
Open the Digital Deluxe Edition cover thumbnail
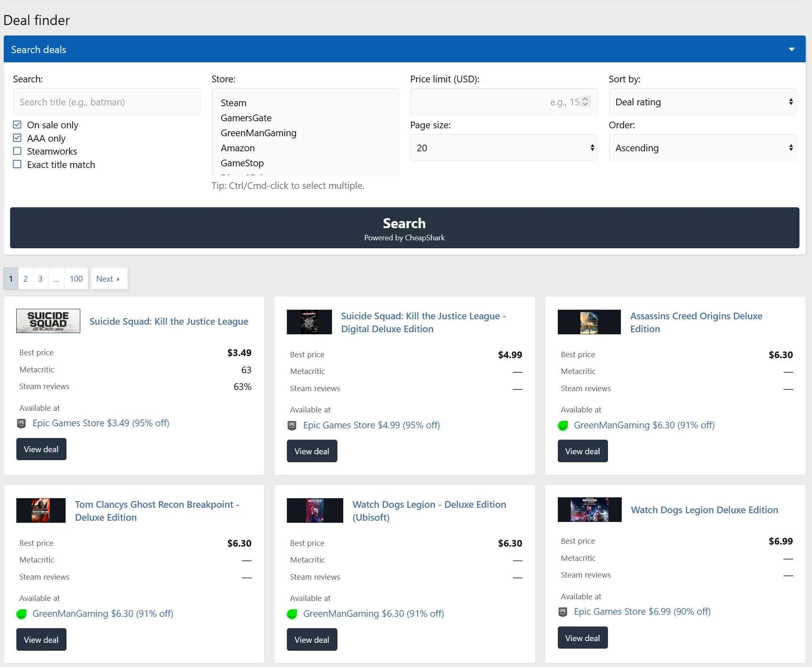(x=309, y=322)
